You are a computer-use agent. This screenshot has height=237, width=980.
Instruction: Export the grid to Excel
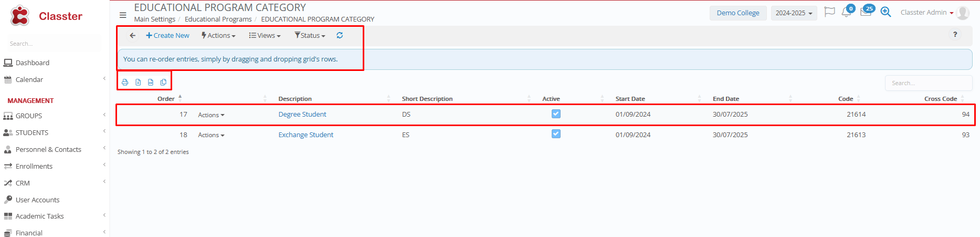click(x=138, y=83)
